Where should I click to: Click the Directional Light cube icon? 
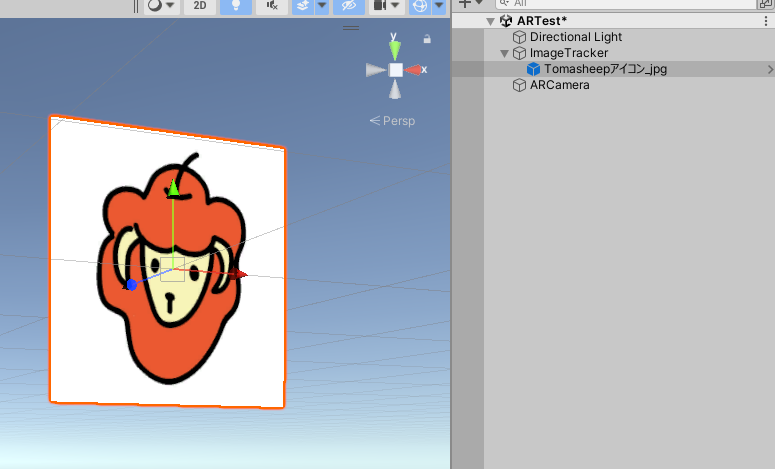519,37
